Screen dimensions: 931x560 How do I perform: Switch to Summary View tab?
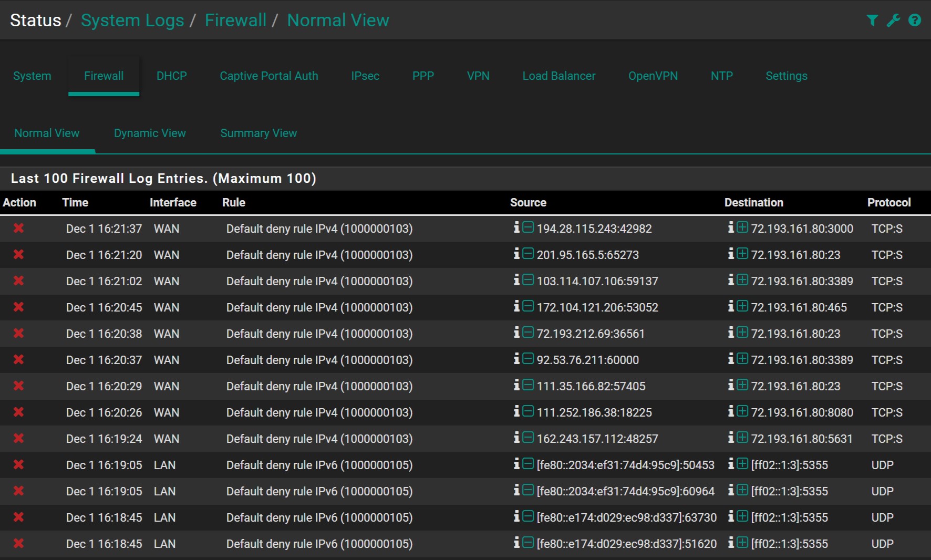click(258, 133)
